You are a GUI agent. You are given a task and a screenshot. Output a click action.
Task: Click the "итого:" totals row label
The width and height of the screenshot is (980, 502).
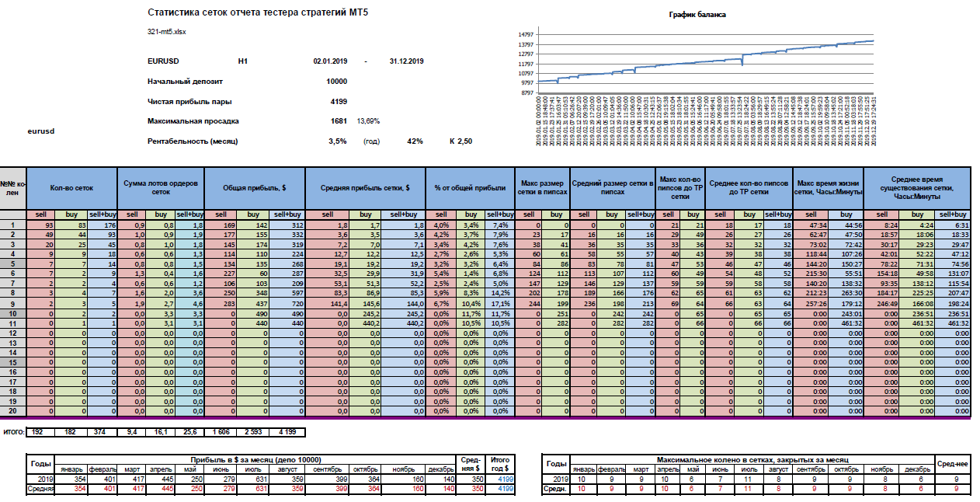coord(13,431)
